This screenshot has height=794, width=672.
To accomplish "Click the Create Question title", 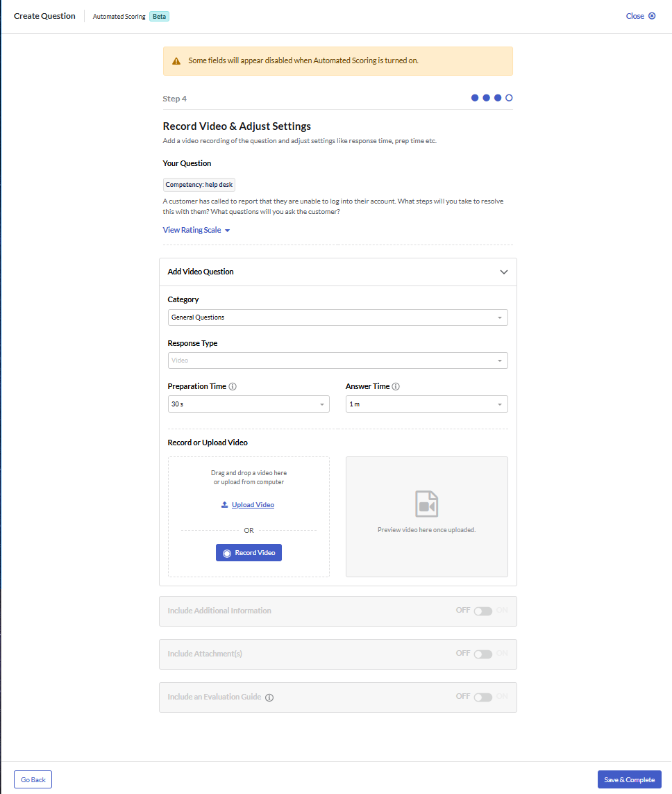I will [x=44, y=16].
